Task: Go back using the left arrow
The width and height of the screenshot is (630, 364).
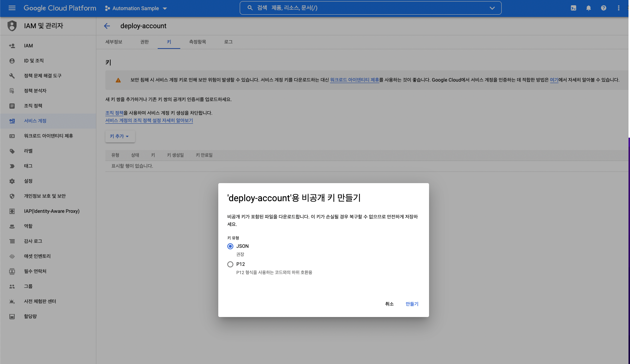Action: (107, 26)
